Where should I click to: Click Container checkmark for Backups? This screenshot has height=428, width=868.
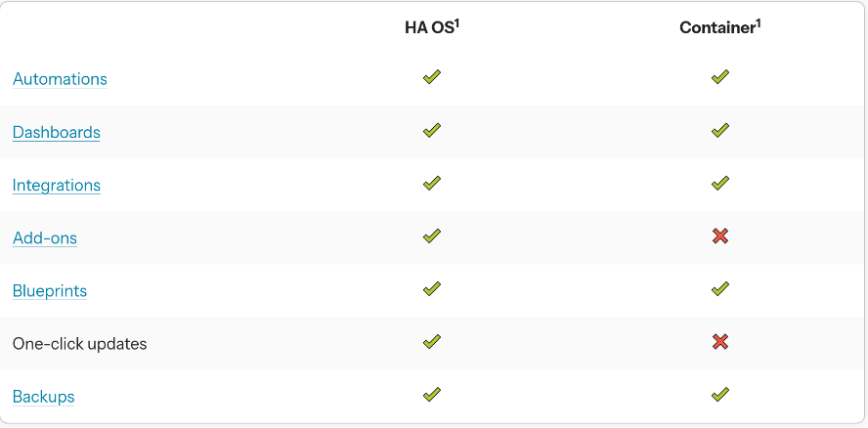pos(720,394)
